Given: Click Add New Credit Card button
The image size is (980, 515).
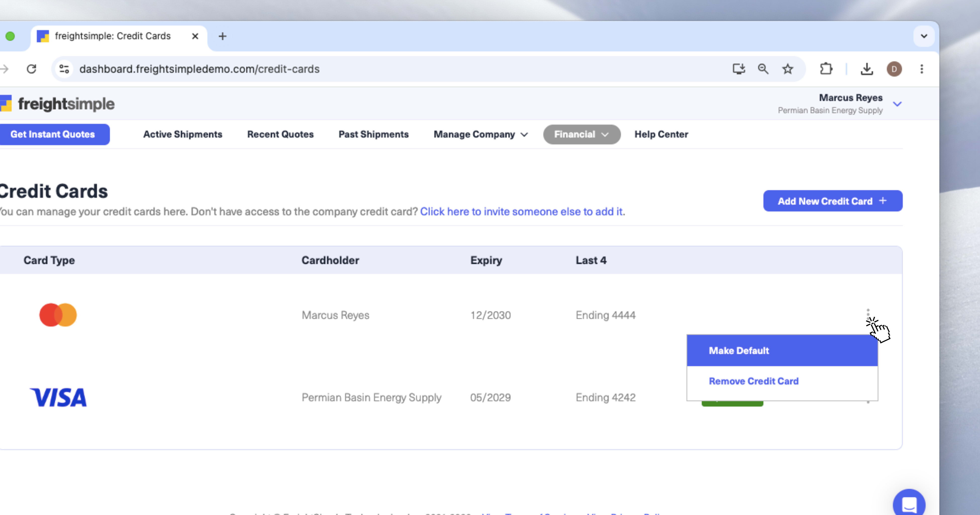Looking at the screenshot, I should (833, 201).
